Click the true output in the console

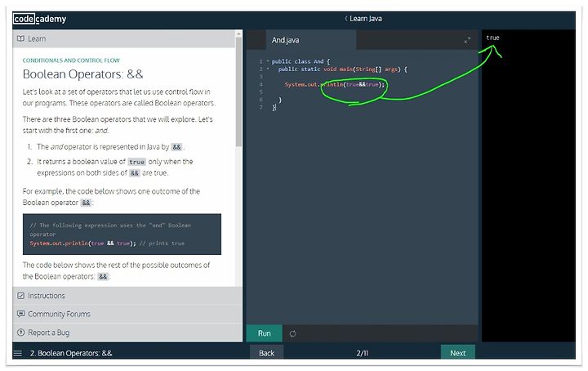click(x=492, y=38)
